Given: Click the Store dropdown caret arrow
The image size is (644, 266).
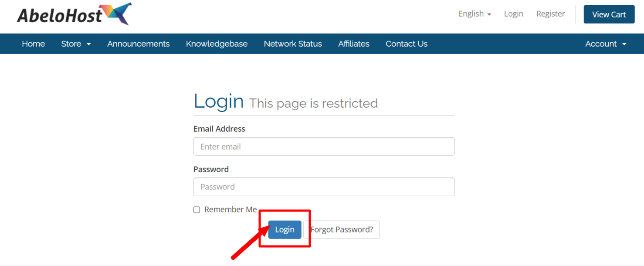Looking at the screenshot, I should tap(89, 44).
